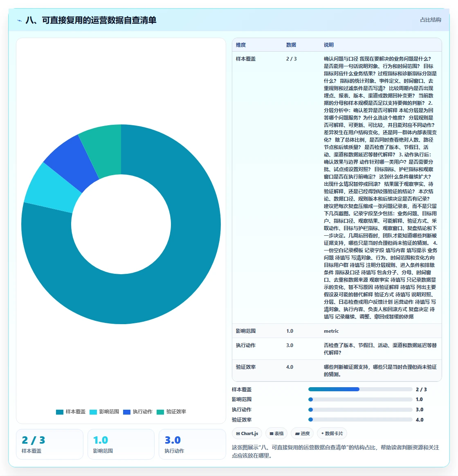Click the 影响范围 progress bar
This screenshot has height=476, width=458.
(x=360, y=399)
